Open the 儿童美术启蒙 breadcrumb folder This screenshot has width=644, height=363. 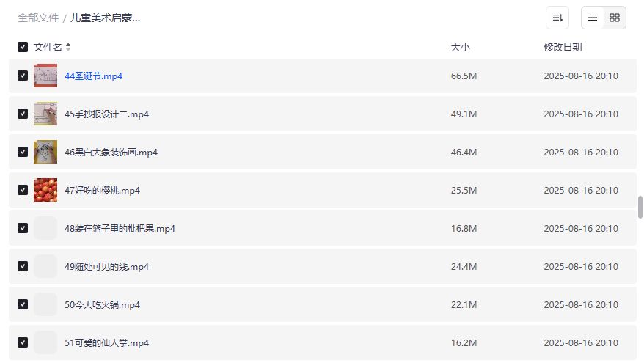tap(106, 18)
